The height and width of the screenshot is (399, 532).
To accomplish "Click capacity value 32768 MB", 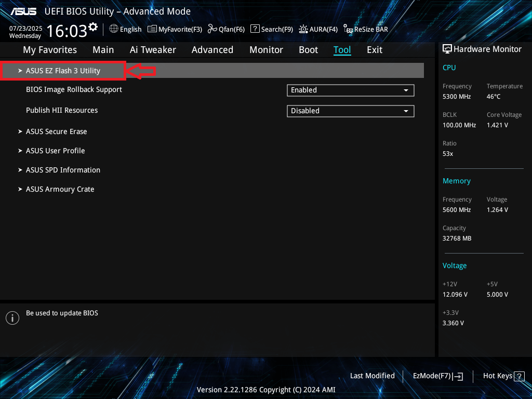I will (457, 238).
